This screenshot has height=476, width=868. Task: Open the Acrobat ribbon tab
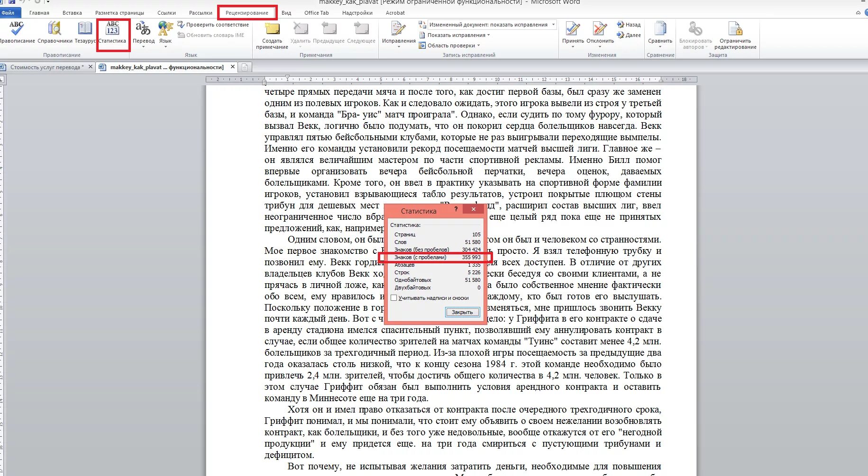tap(395, 13)
